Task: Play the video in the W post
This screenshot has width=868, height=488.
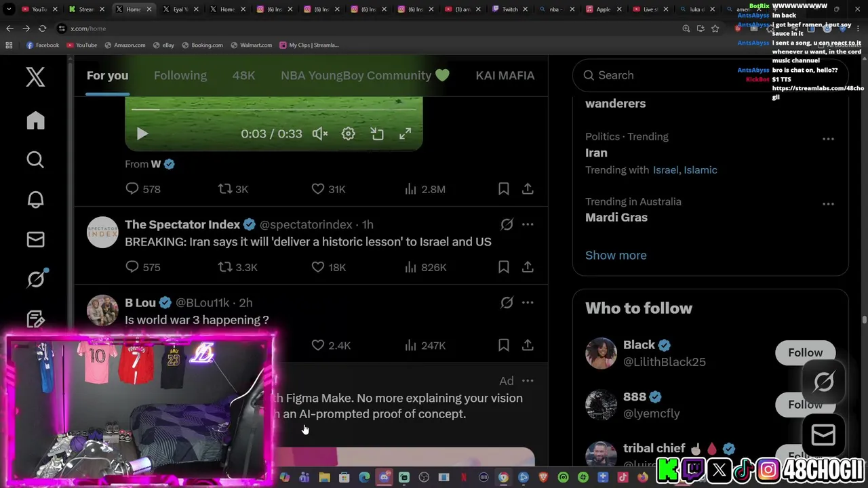Action: [x=142, y=134]
